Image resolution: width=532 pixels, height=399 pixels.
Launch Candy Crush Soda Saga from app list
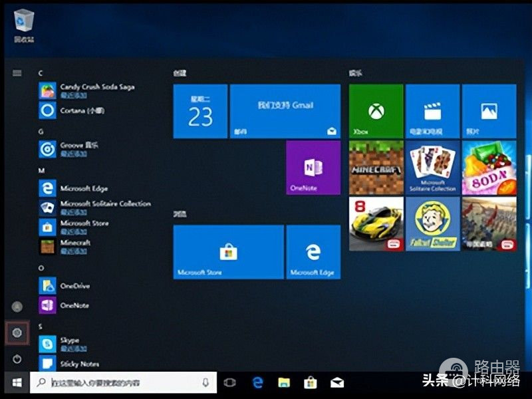pos(87,90)
